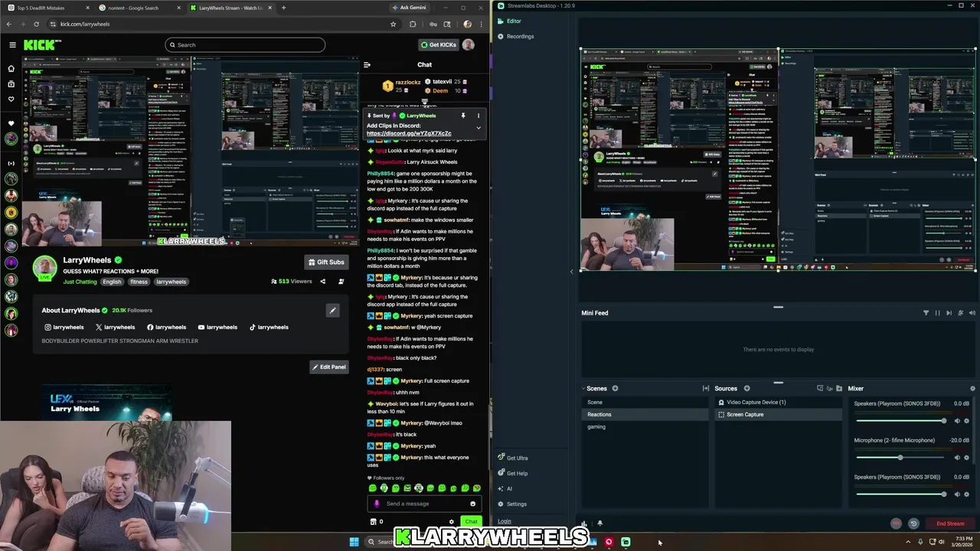
Task: Open notifications bell in Streamlabs footer
Action: pyautogui.click(x=599, y=524)
